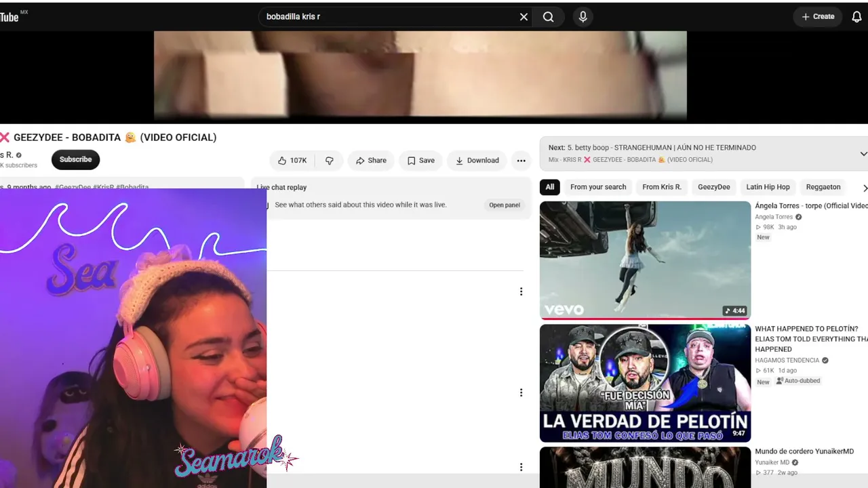Click the 'Live chat replay' heading
868x488 pixels.
[281, 188]
